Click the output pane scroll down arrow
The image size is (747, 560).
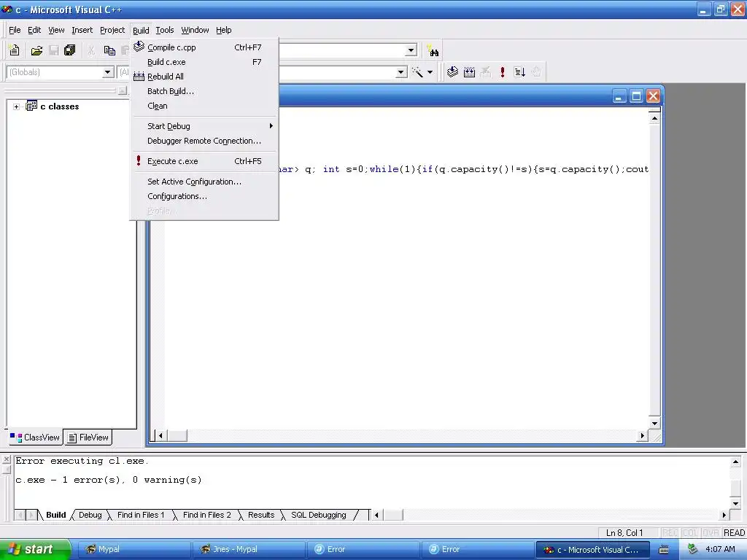735,503
